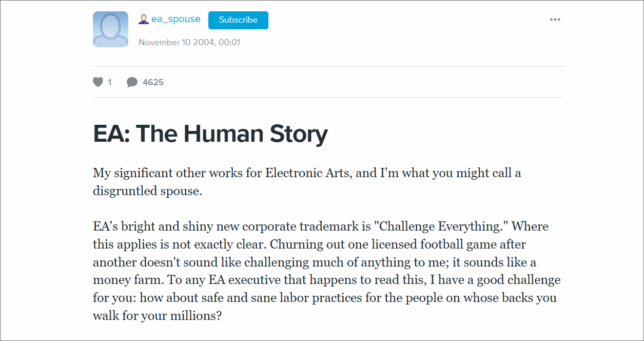View the 4625 comments count link
Image resolution: width=644 pixels, height=341 pixels.
point(153,82)
